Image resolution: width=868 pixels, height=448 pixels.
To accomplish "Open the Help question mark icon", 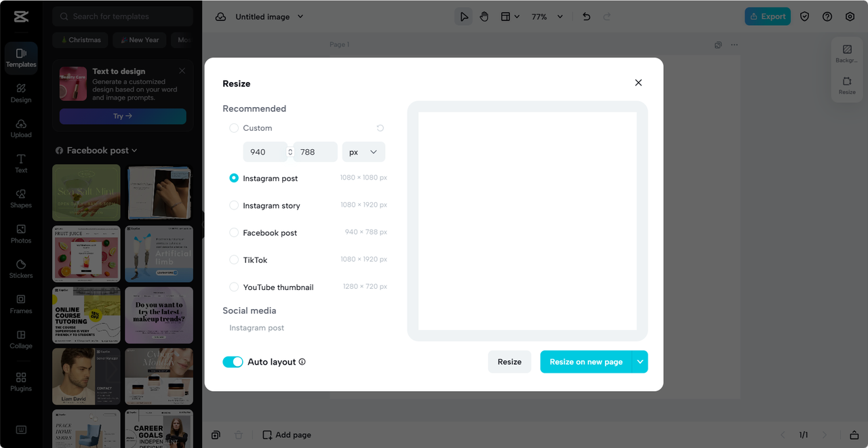I will (827, 17).
